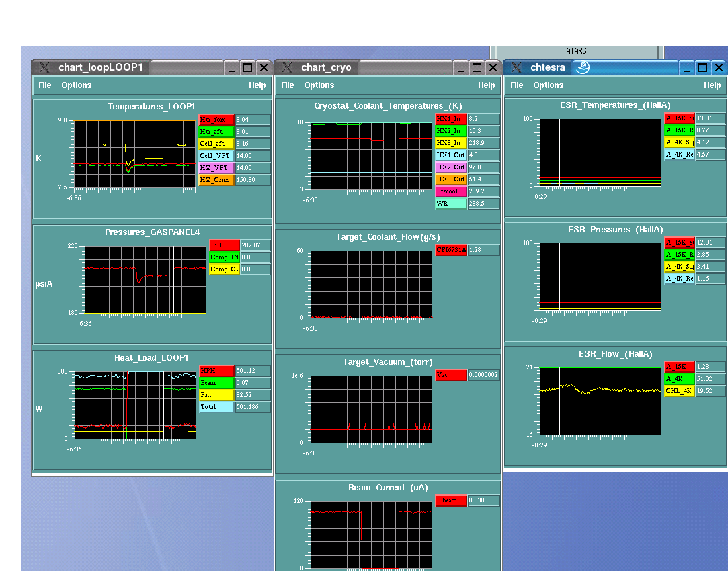Screen dimensions: 728x571
Task: Open Help menu in chart_cryo window
Action: 486,85
